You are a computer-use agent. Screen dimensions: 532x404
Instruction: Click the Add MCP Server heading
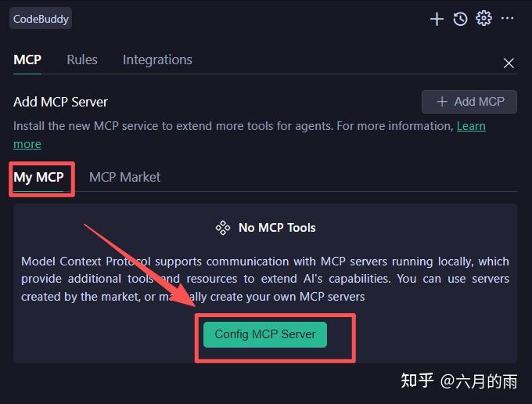pyautogui.click(x=60, y=102)
